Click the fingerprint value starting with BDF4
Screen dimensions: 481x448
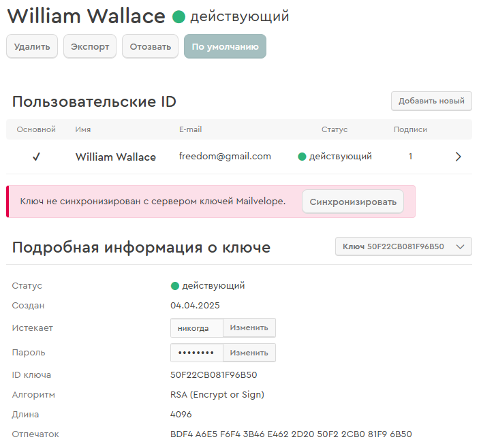click(x=291, y=434)
